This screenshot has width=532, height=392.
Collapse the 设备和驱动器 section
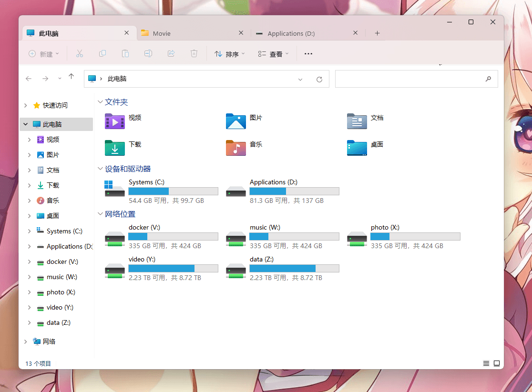(x=100, y=169)
